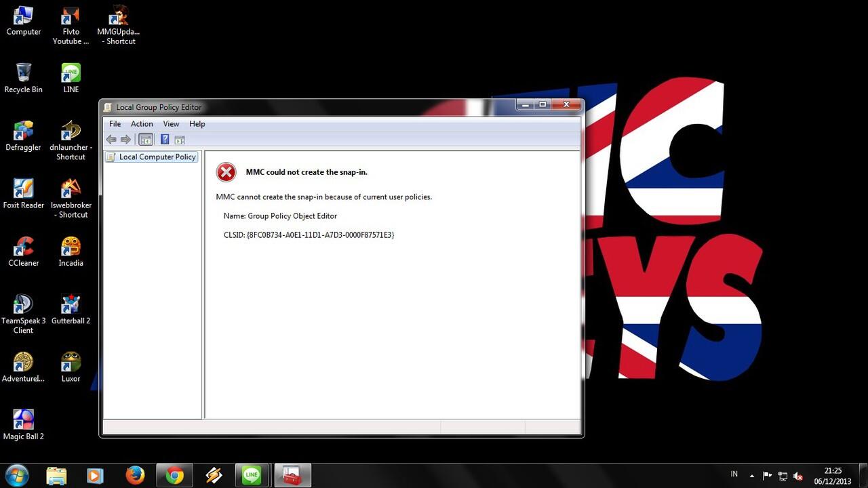Click the Local Group Policy Editor title bar icon
868x488 pixels.
click(108, 107)
